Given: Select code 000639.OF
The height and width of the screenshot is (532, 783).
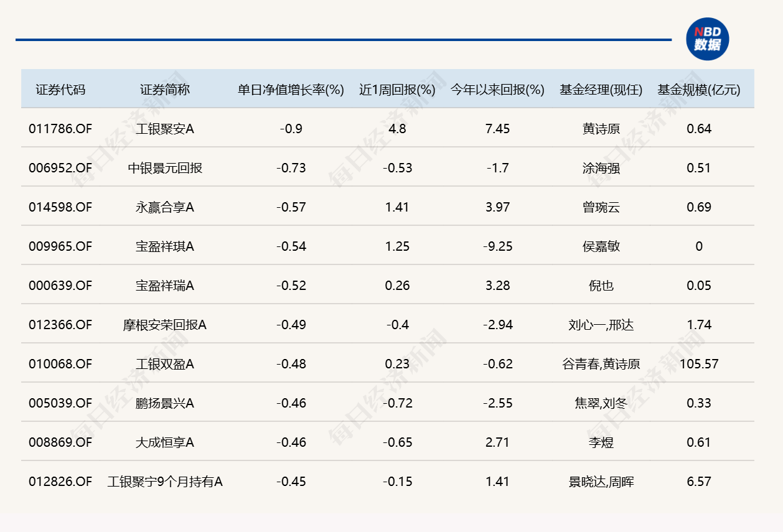Looking at the screenshot, I should (x=60, y=286).
